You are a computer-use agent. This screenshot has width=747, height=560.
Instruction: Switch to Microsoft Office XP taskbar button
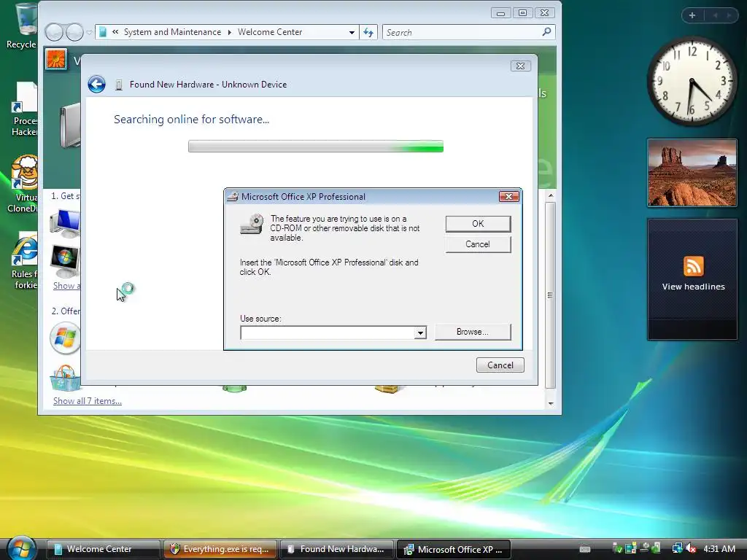point(454,549)
